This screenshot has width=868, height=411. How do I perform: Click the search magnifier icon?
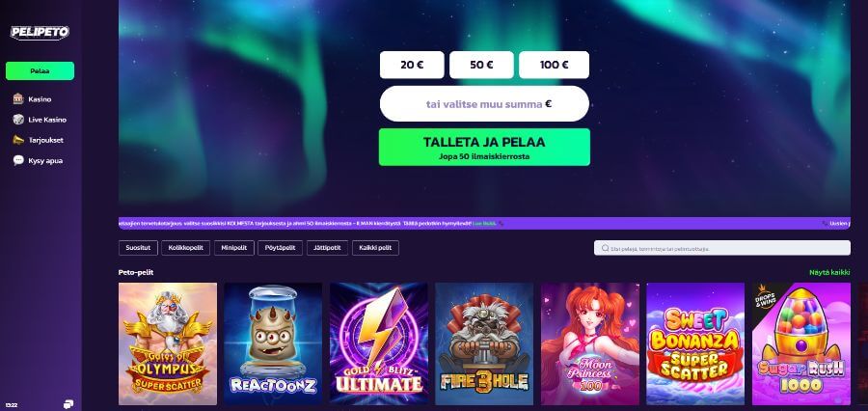point(606,249)
